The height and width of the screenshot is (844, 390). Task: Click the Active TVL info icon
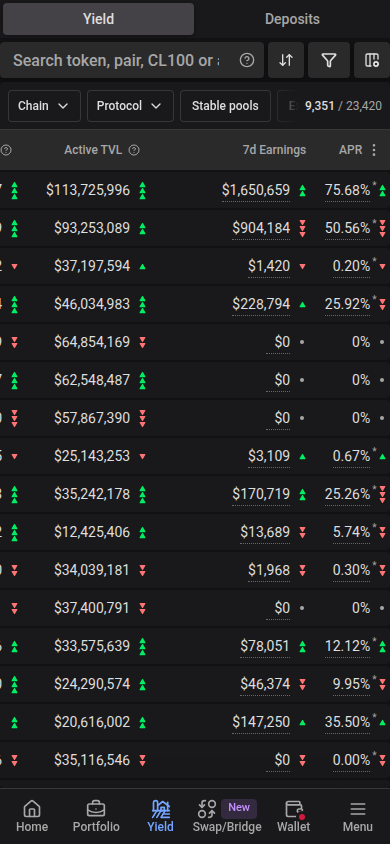(134, 150)
